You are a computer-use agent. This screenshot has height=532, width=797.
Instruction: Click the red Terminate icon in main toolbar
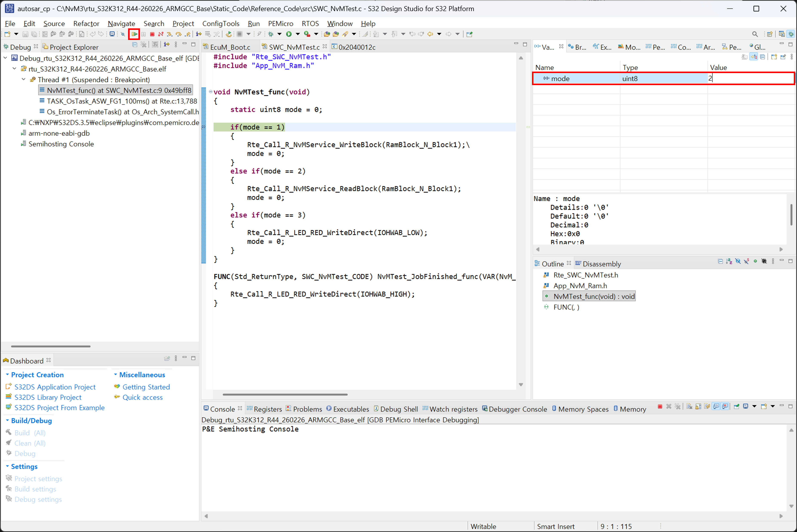(152, 34)
